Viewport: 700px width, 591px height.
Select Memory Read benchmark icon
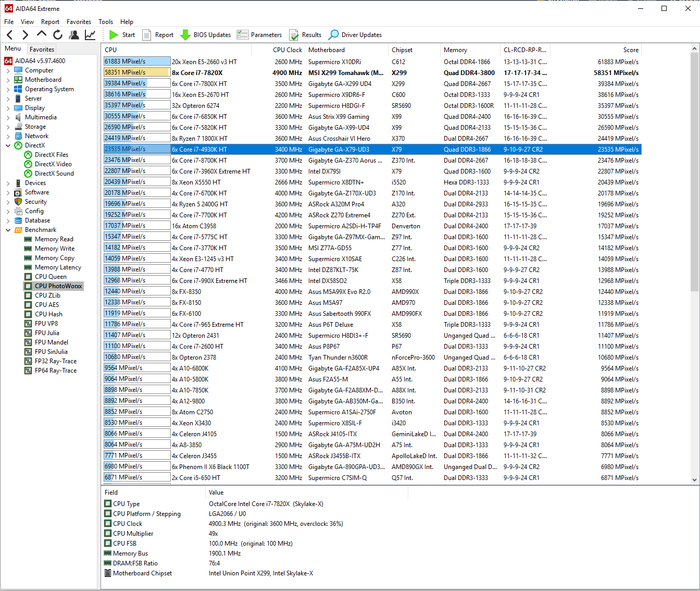[x=28, y=239]
